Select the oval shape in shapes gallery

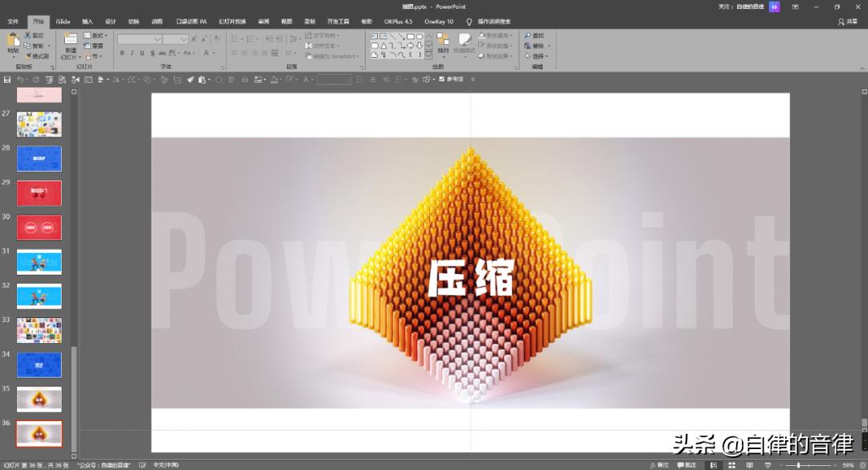click(x=419, y=36)
